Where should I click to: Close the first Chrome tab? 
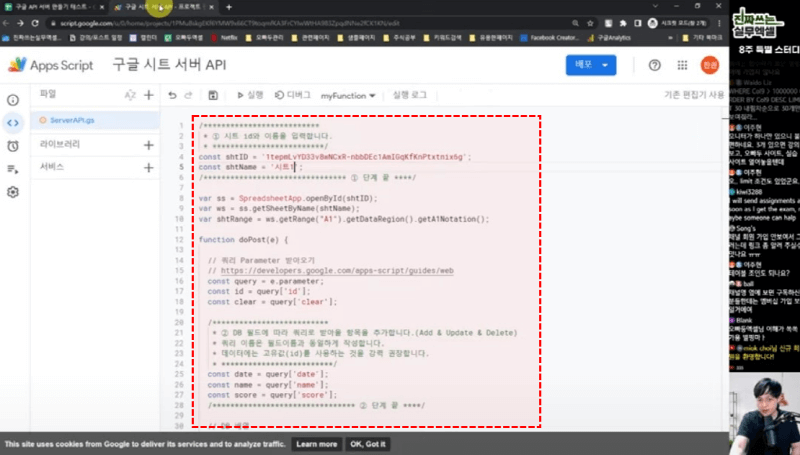tap(102, 7)
